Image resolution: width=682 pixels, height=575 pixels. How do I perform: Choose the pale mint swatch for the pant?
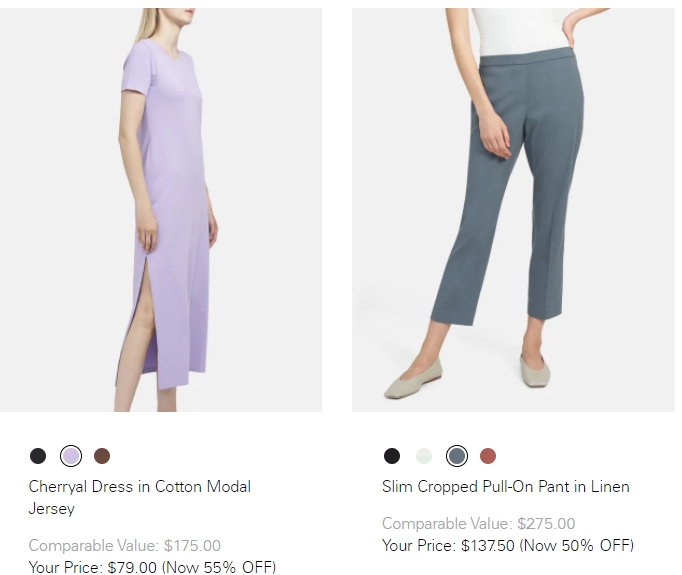[424, 456]
